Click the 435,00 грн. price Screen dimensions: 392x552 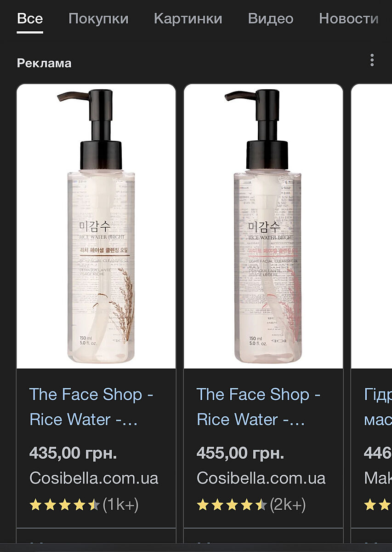[73, 454]
